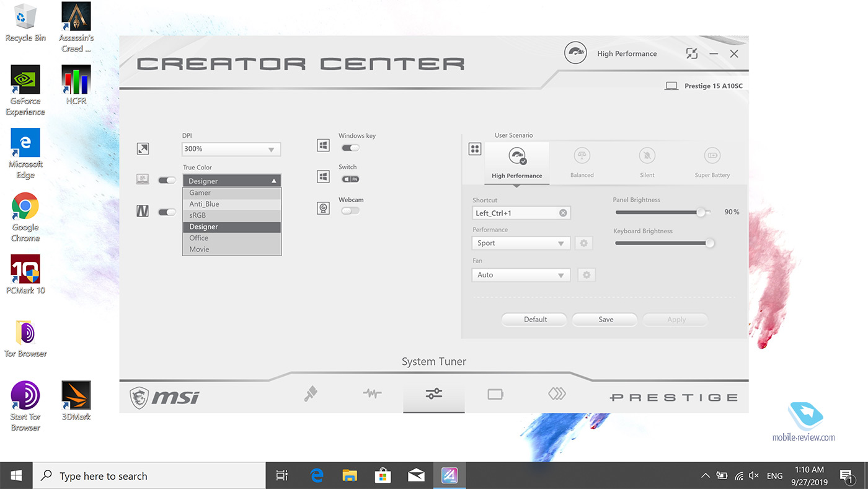868x489 pixels.
Task: Click the Nahimic N icon
Action: pyautogui.click(x=143, y=212)
